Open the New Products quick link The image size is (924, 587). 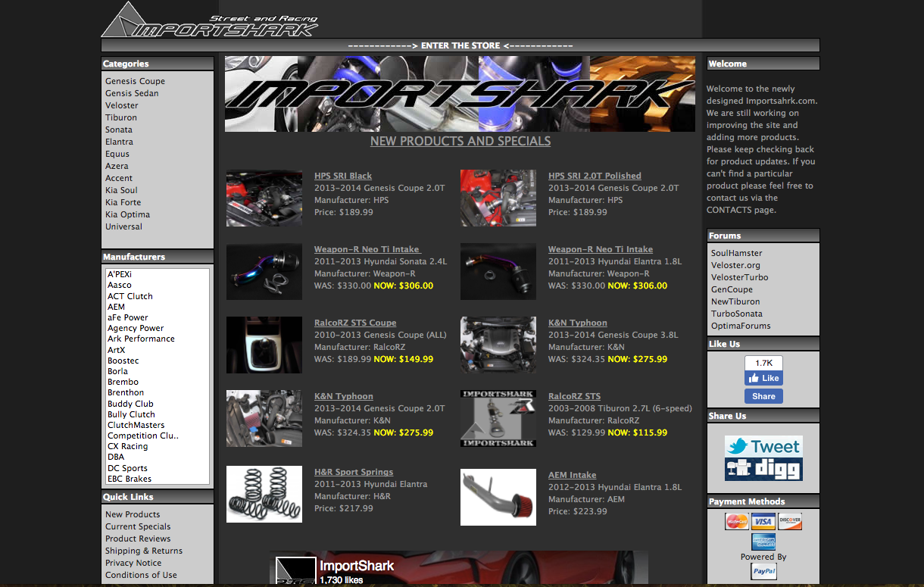click(133, 514)
